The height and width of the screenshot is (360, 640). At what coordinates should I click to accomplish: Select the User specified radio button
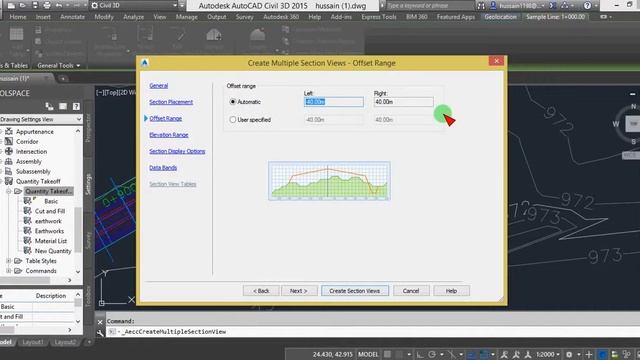pos(233,120)
